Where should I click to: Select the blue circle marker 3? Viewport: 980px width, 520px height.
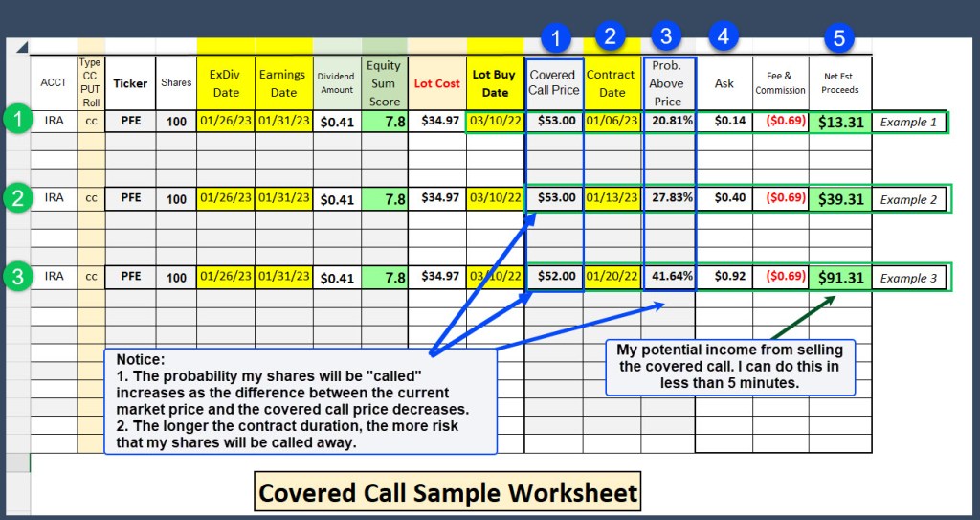click(666, 36)
